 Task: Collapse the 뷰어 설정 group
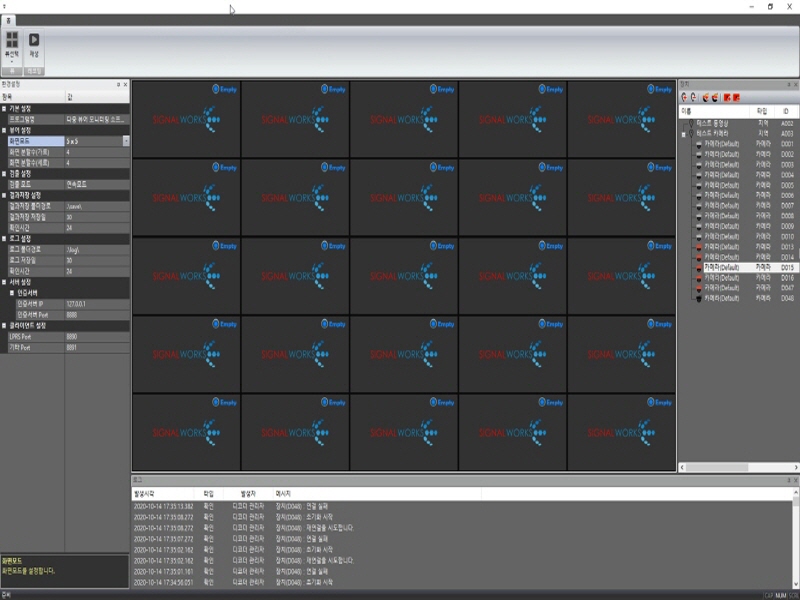tap(4, 131)
